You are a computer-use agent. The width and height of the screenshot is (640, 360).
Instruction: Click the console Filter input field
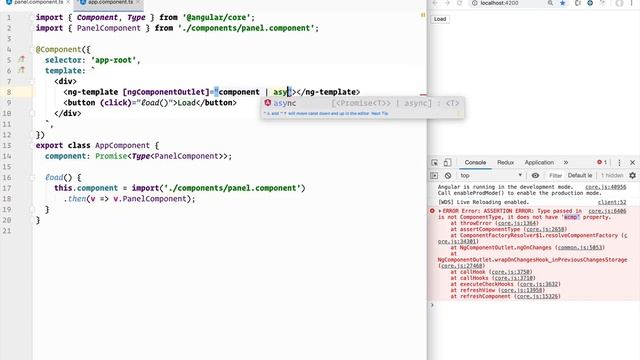tap(555, 176)
